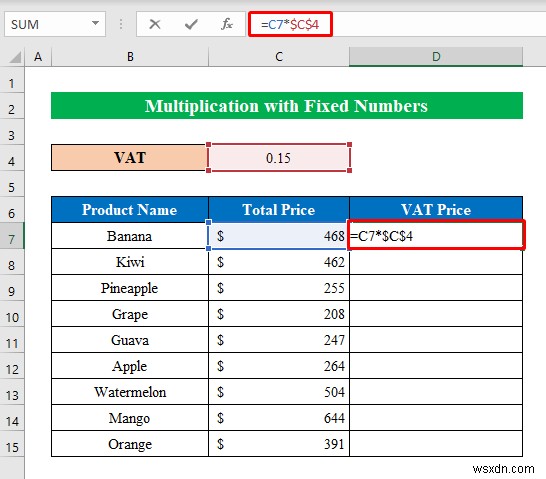Select the Grape cell

tap(130, 314)
